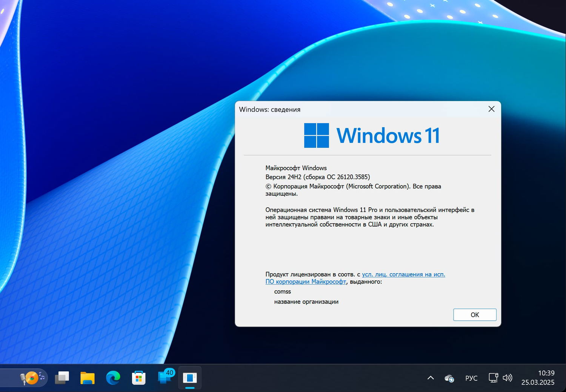566x392 pixels.
Task: Open the Mail app showing 40 notifications
Action: click(165, 378)
